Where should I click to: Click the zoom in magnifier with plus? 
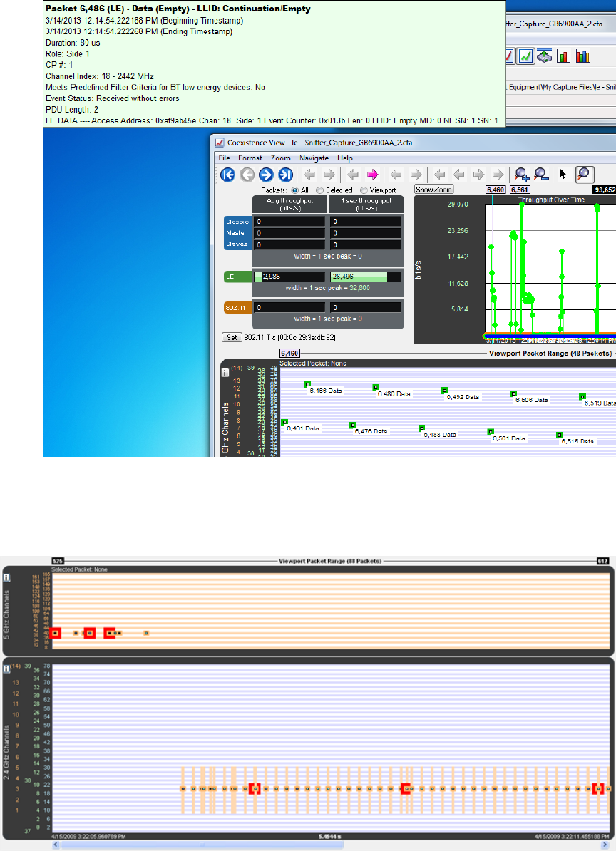point(522,175)
